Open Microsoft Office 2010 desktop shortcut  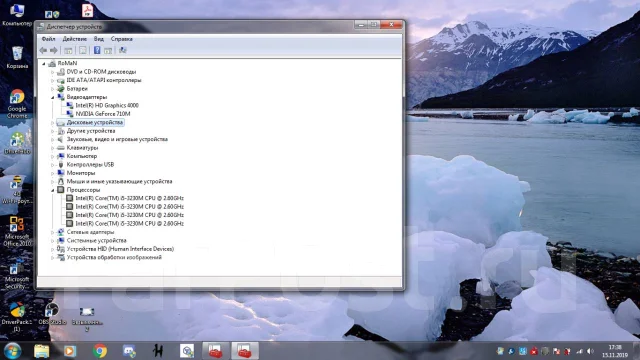click(17, 231)
